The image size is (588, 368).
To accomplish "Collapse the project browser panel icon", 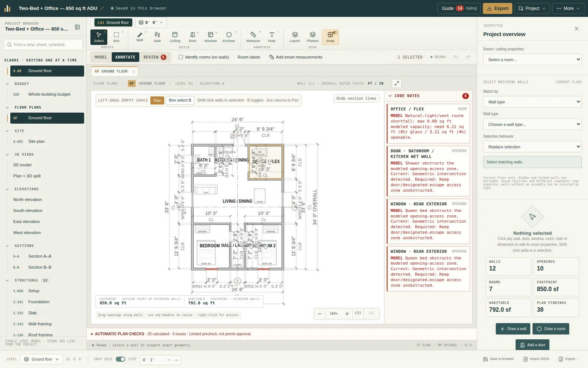I will [x=78, y=27].
